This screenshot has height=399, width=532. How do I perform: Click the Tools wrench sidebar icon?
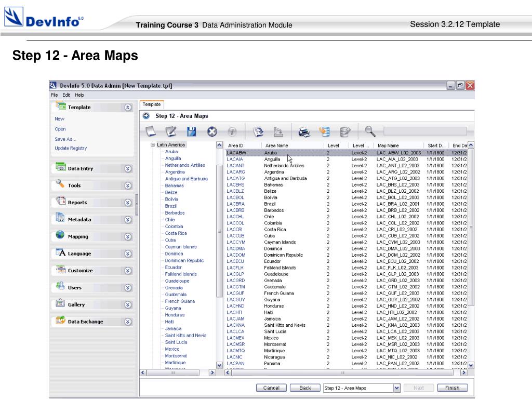[60, 184]
